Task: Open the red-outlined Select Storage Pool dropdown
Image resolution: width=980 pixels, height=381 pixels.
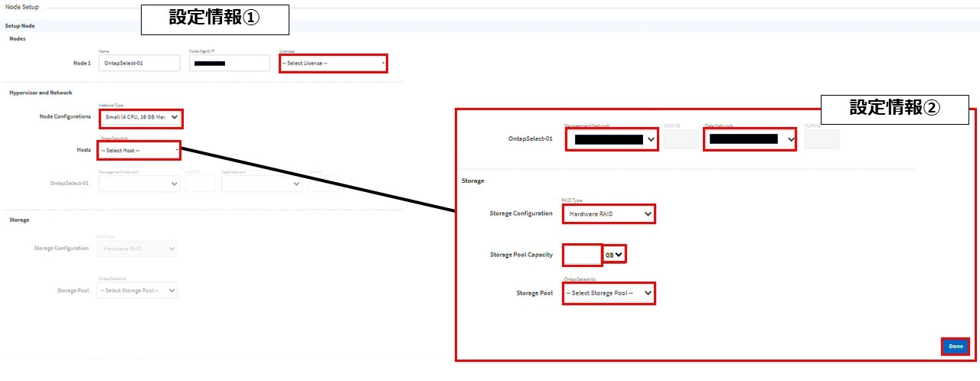Action: (609, 293)
